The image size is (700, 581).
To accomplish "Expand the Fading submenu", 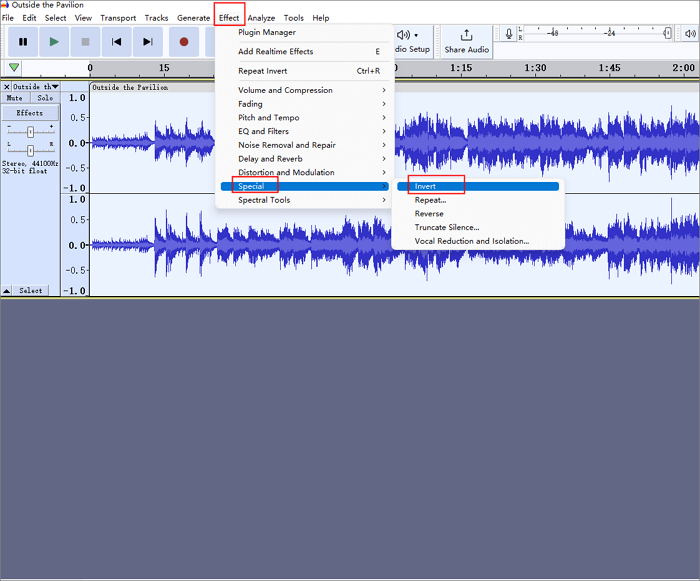I will (304, 104).
